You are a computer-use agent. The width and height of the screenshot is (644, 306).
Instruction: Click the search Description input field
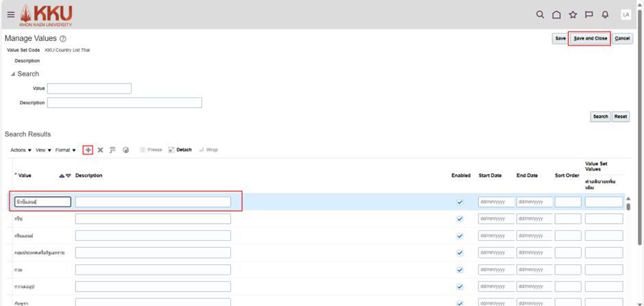(124, 103)
